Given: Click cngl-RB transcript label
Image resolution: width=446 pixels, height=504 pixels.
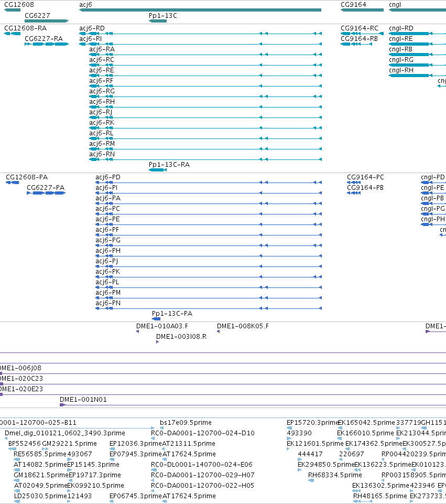Looking at the screenshot, I should click(401, 49).
